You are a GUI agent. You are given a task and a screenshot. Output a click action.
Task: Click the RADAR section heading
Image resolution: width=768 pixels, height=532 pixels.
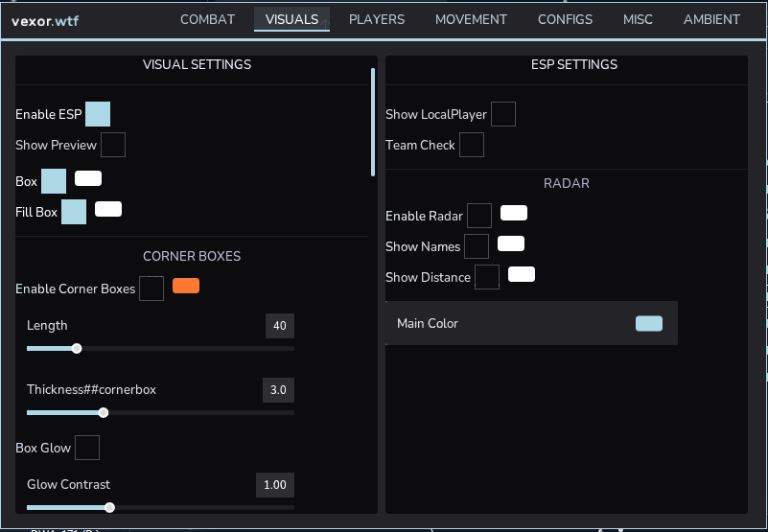(567, 183)
